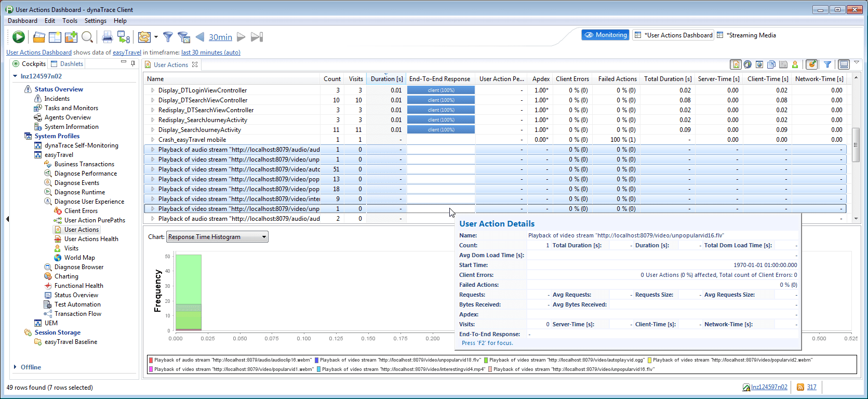
Task: Click the next timeframe right arrow
Action: point(241,37)
